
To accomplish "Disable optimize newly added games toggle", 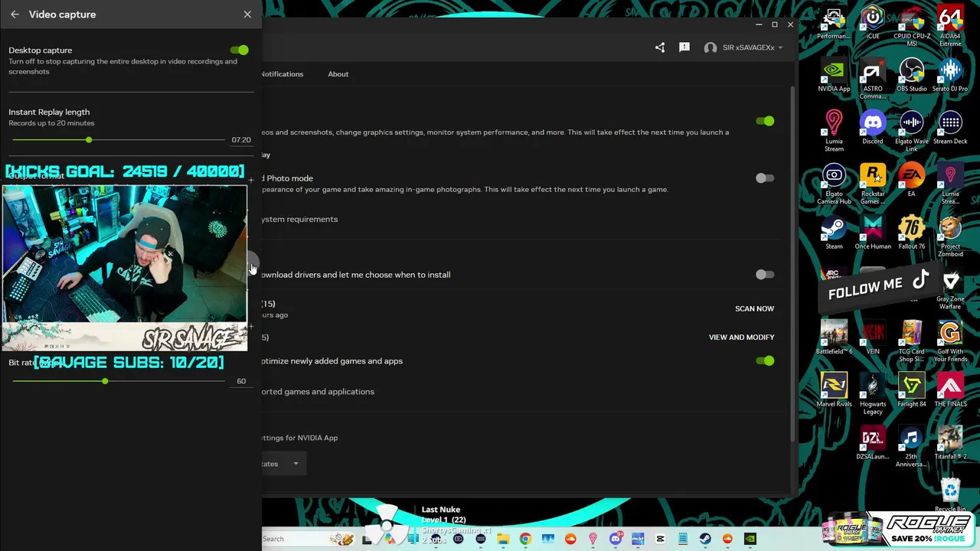I will click(x=765, y=361).
